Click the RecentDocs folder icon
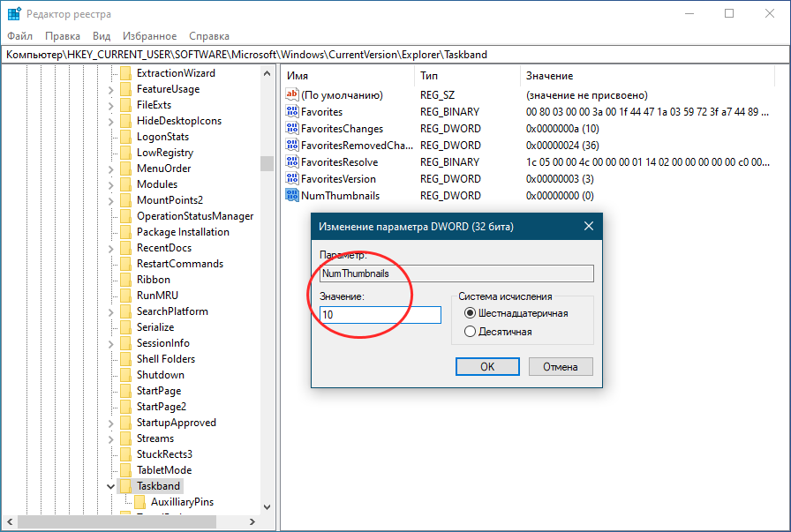Screen dimensions: 791x532 (x=125, y=248)
